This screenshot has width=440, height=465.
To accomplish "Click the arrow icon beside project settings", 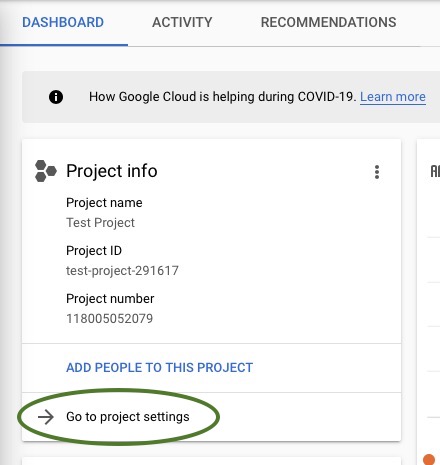I will pos(46,417).
